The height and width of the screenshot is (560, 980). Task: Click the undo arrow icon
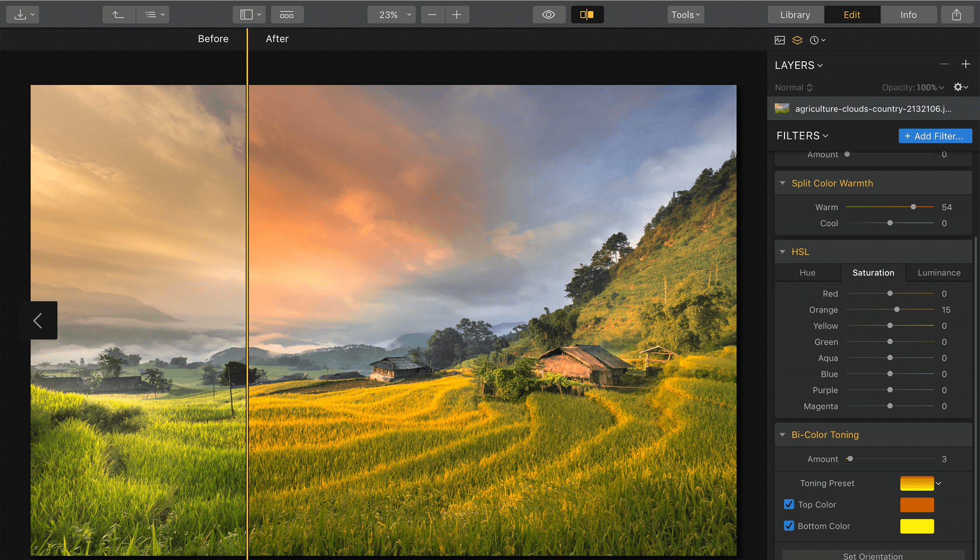tap(118, 14)
